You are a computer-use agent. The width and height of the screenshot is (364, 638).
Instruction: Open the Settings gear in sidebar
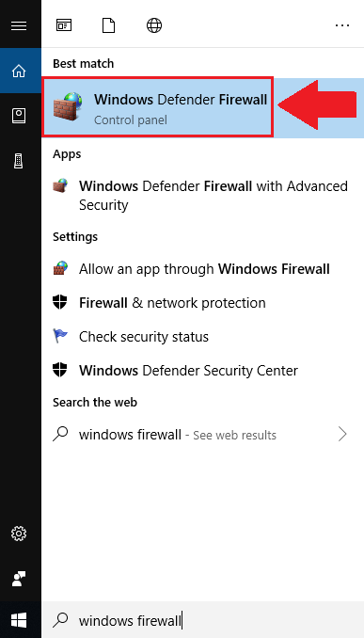pyautogui.click(x=19, y=533)
